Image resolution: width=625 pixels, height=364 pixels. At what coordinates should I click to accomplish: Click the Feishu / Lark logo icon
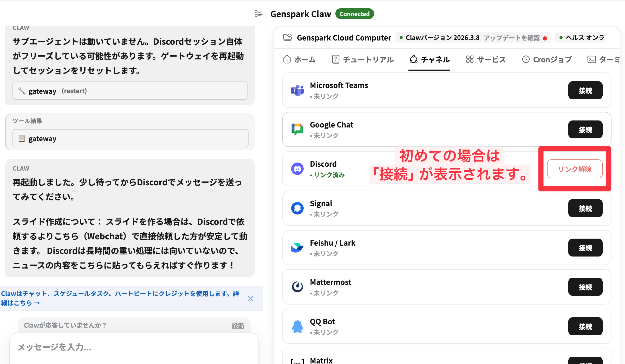[x=297, y=248]
